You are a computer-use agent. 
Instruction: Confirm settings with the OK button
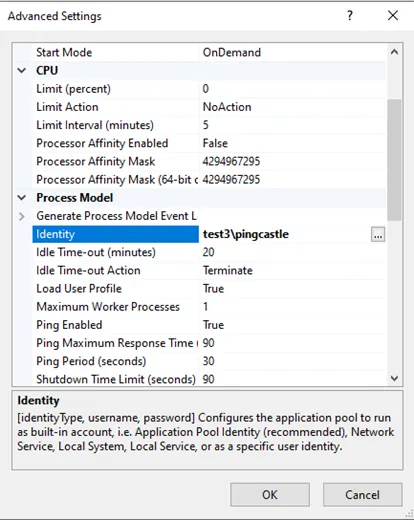270,495
